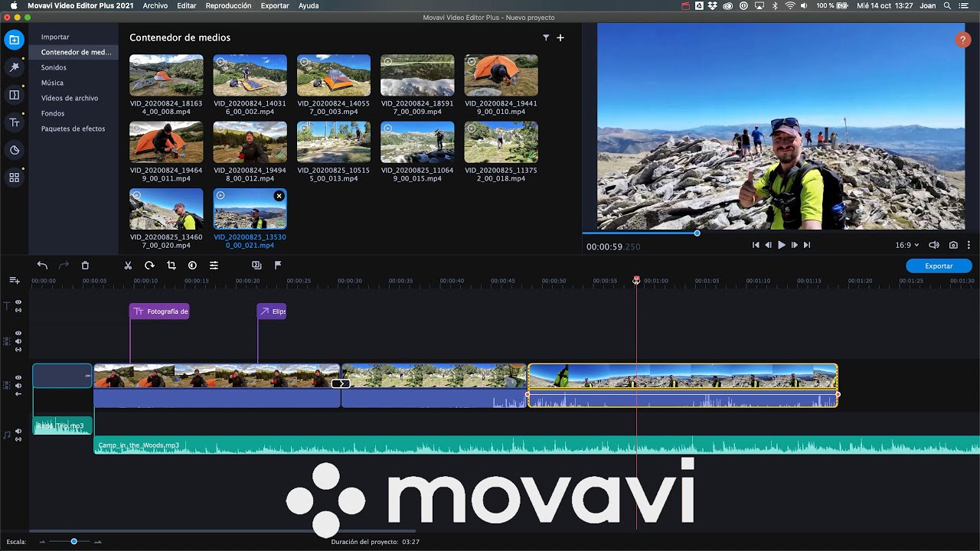Open the Transitions panel icon
980x551 pixels.
[x=14, y=95]
